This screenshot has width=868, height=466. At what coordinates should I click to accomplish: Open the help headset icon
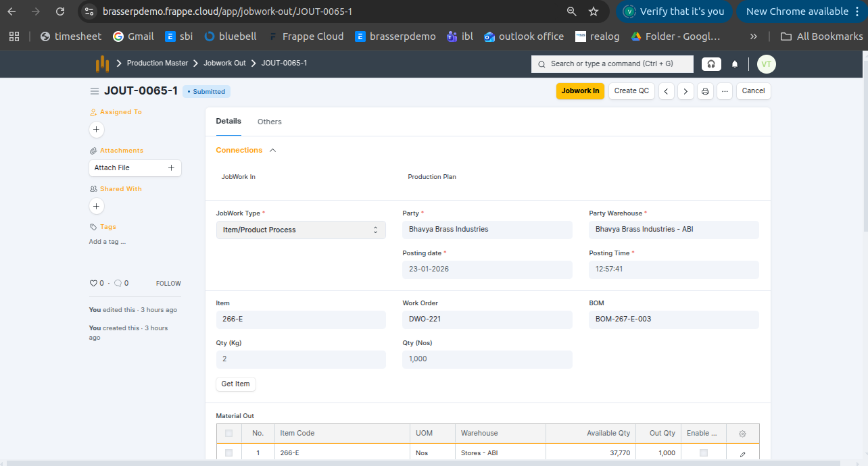click(710, 64)
